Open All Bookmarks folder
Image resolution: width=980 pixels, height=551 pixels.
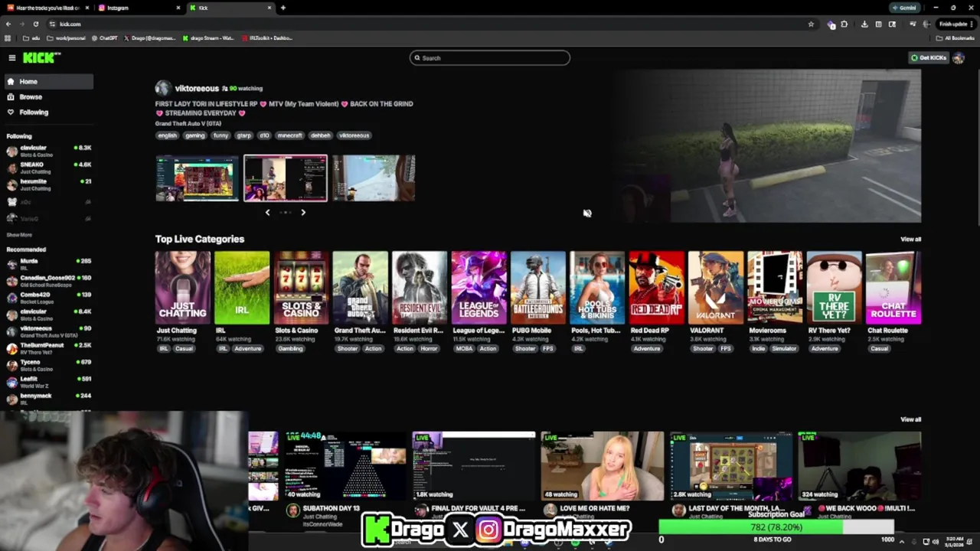957,37
